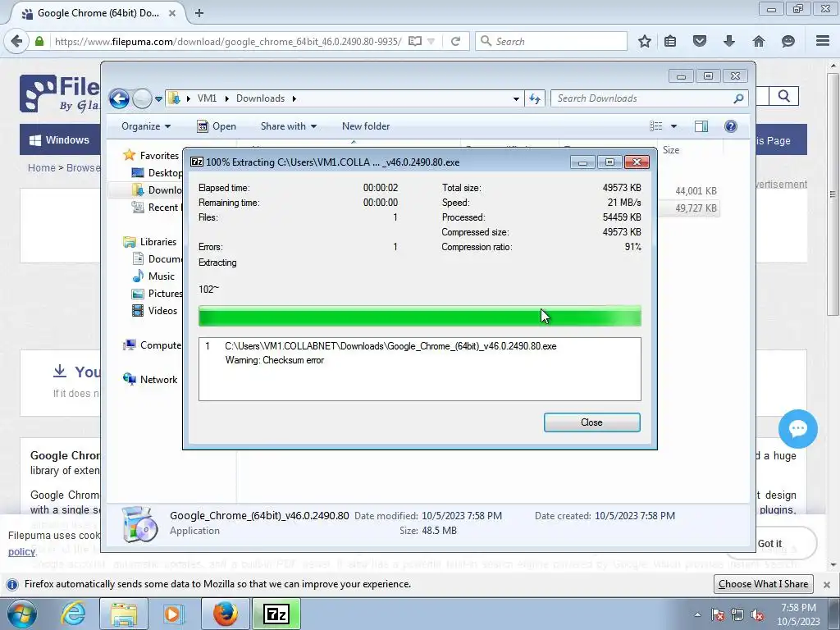The width and height of the screenshot is (840, 630).
Task: Click the muted volume tray icon
Action: pyautogui.click(x=757, y=615)
